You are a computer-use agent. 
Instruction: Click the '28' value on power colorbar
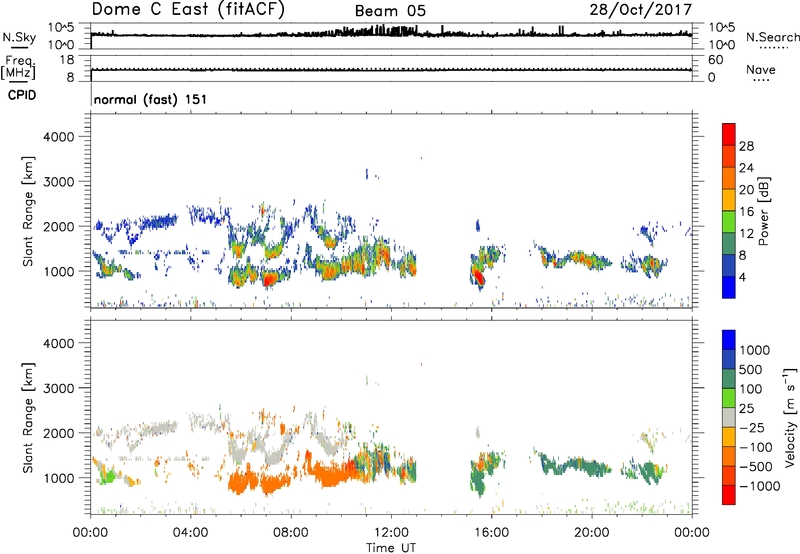(x=746, y=146)
